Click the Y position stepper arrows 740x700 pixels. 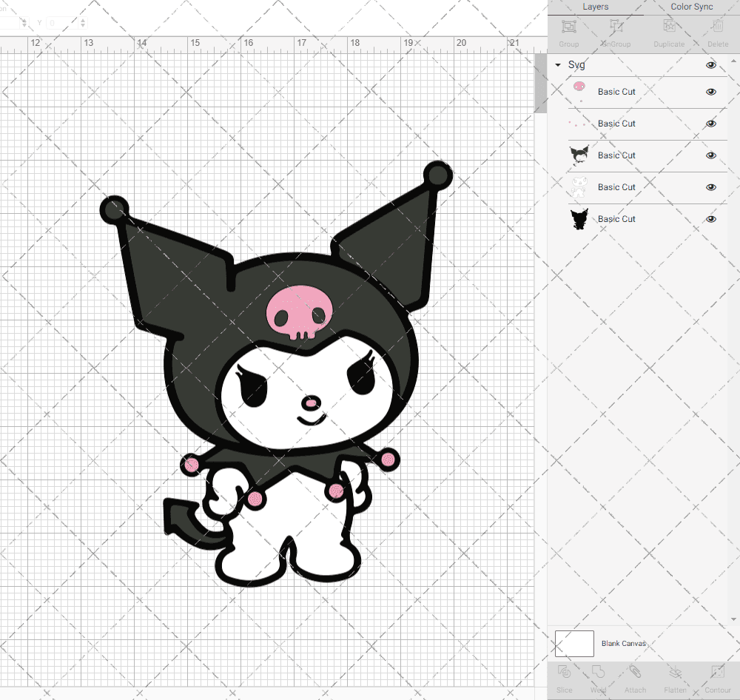tap(83, 23)
